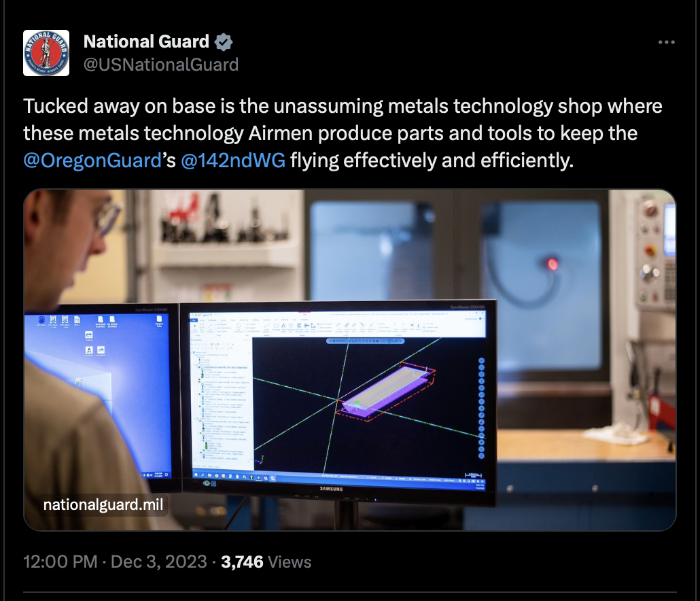Select the File tab in the CAM software ribbon
The height and width of the screenshot is (601, 700).
point(194,320)
